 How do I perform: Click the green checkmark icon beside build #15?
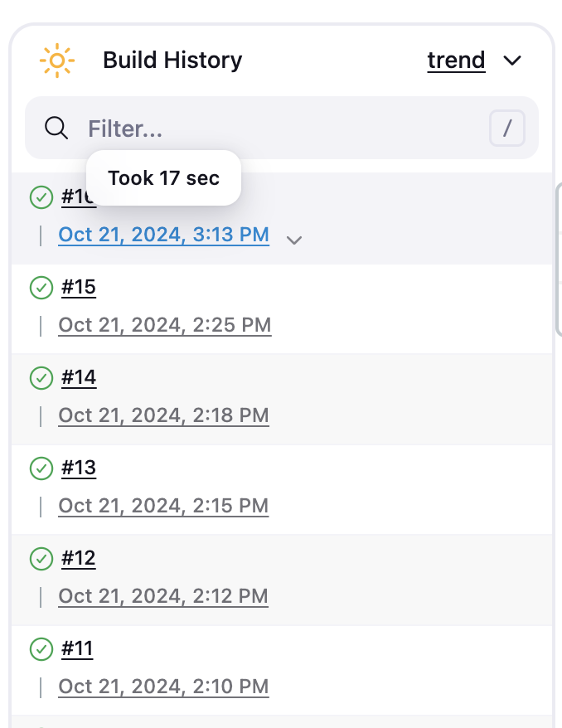[x=41, y=288]
